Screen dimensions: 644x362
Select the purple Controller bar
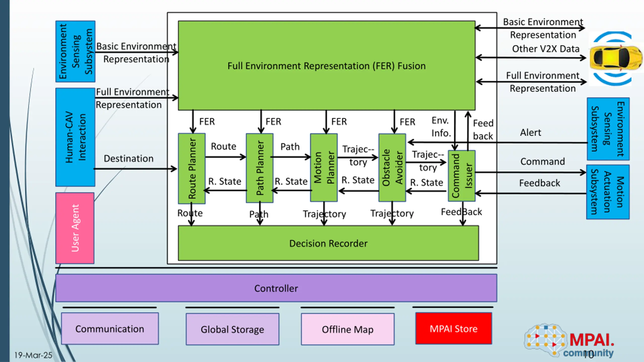(276, 288)
